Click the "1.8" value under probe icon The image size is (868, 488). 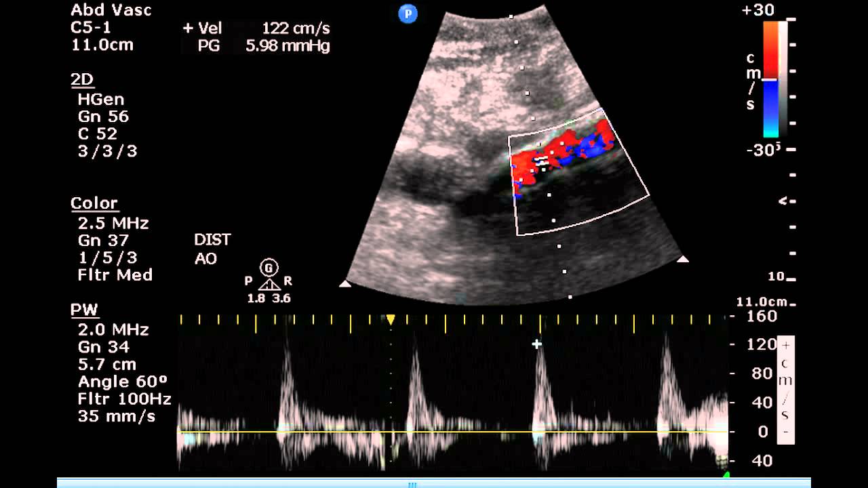coord(256,298)
